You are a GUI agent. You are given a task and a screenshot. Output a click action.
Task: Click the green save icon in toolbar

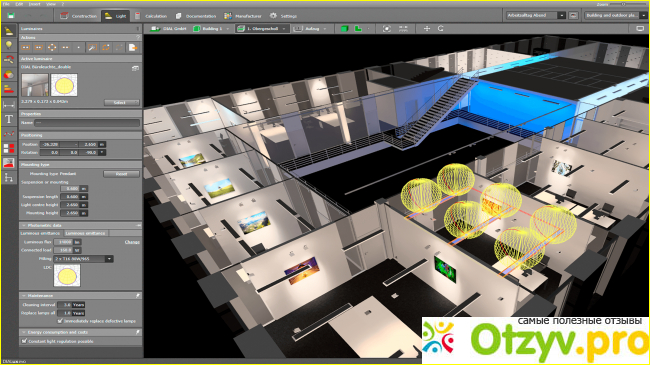tap(11, 16)
